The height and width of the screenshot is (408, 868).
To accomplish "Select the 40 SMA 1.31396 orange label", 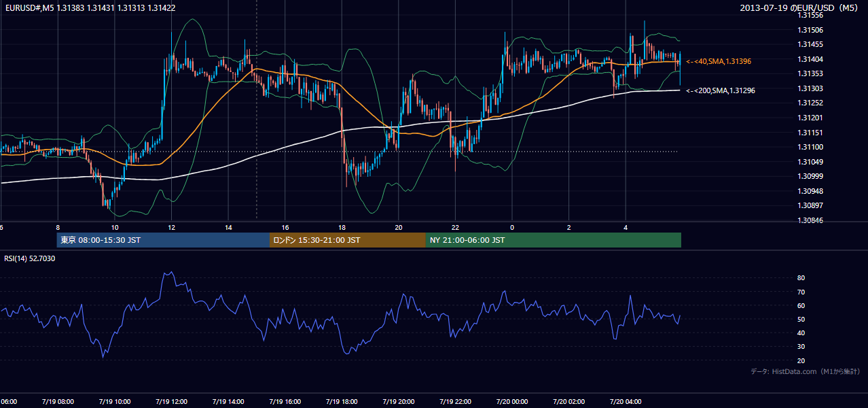I will [x=718, y=61].
